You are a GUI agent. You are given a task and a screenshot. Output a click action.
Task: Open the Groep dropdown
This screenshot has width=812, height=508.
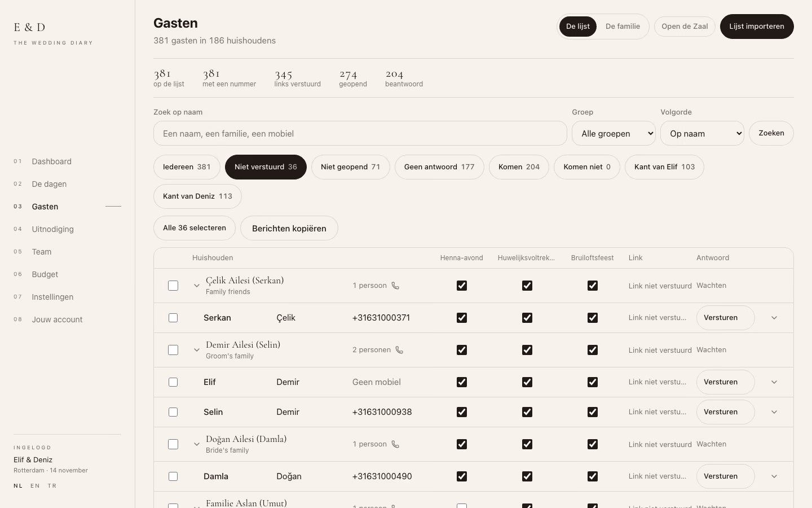[x=614, y=134]
